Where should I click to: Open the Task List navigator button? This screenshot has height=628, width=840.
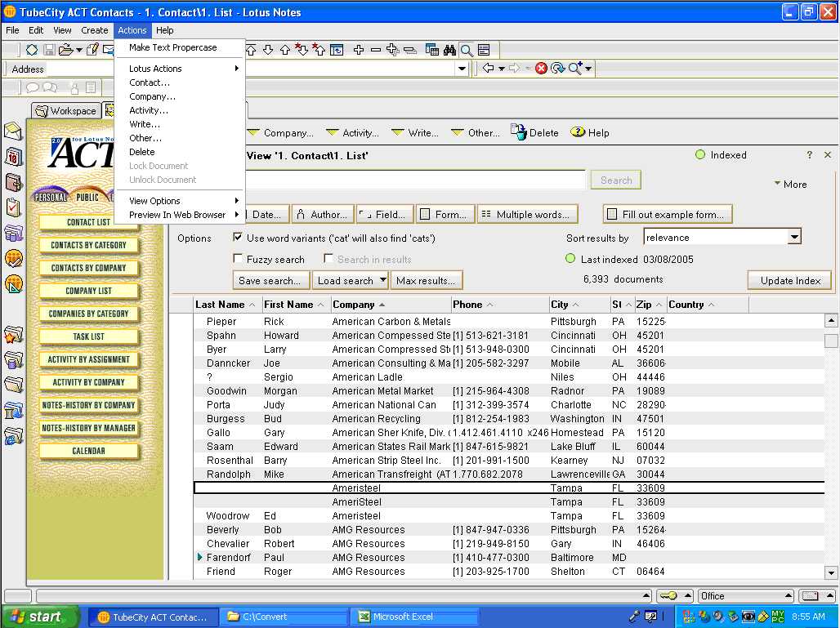(x=88, y=336)
